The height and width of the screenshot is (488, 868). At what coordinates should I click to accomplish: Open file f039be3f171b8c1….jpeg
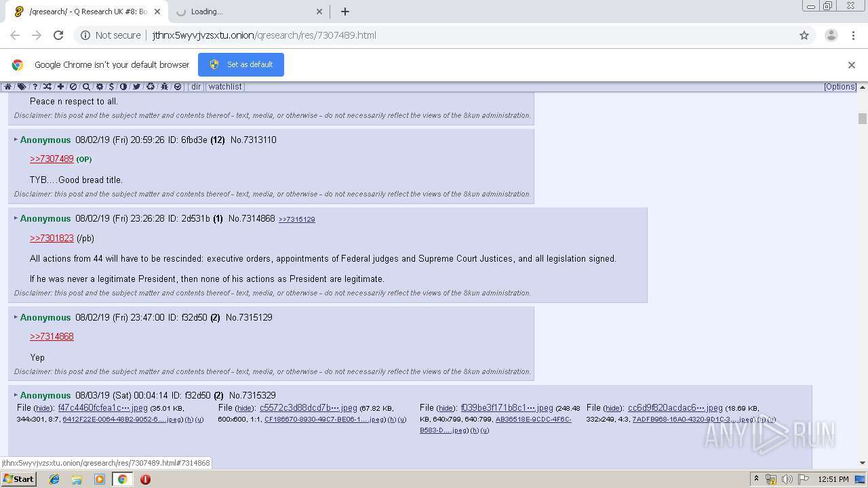click(x=507, y=408)
